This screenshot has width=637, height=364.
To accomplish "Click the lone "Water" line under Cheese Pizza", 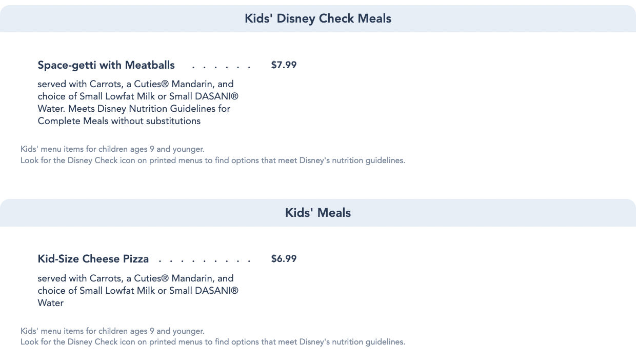I will click(51, 303).
